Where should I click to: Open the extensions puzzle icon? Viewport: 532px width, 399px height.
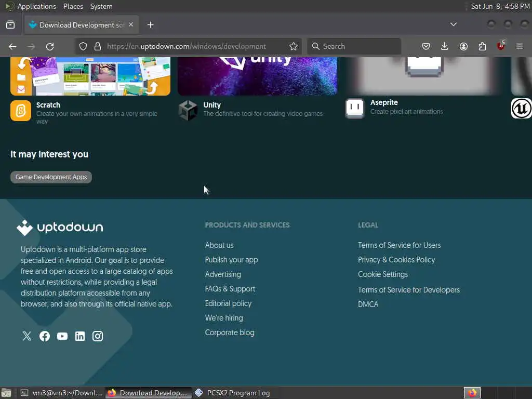[482, 46]
